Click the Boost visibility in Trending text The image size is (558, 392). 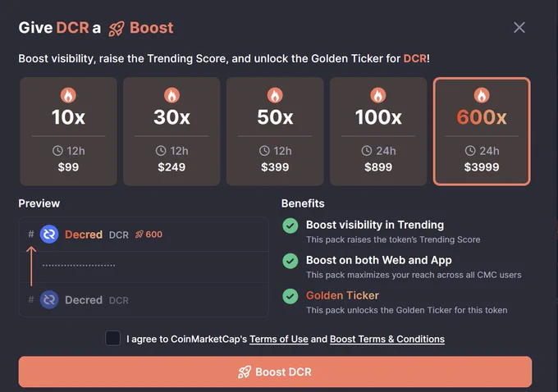pos(375,225)
